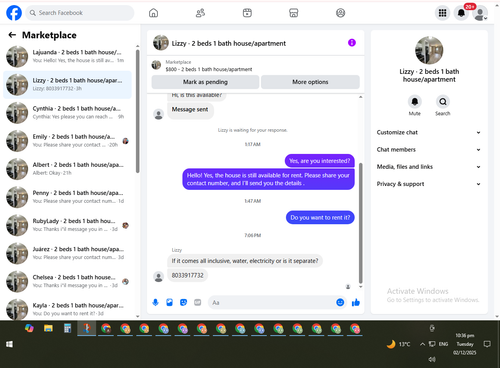Click the Facebook logo icon
500x368 pixels.
click(x=14, y=13)
